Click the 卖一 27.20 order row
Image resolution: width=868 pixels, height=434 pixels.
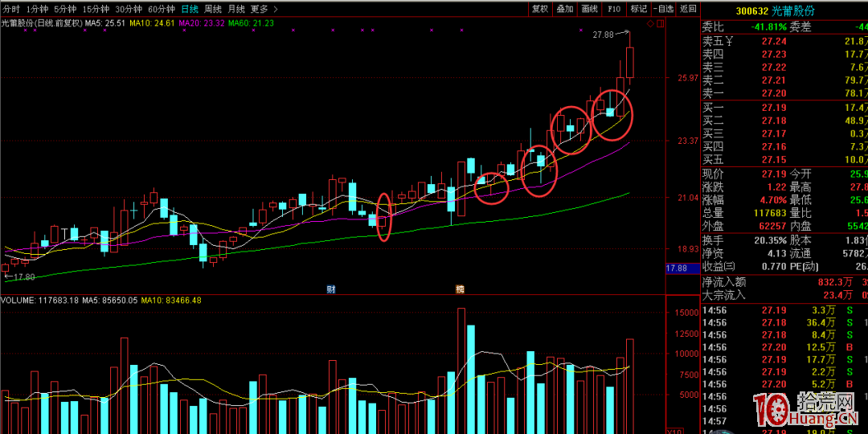point(784,93)
